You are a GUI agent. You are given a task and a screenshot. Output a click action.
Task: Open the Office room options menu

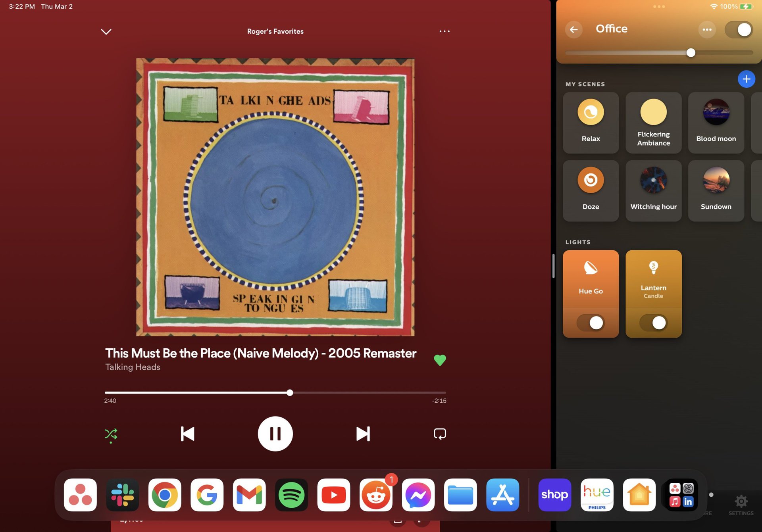[707, 29]
